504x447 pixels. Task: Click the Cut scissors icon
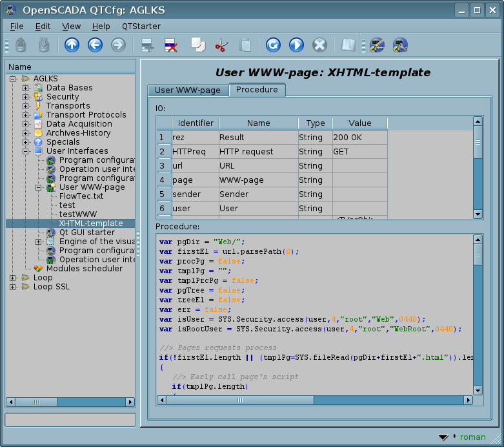tap(221, 45)
